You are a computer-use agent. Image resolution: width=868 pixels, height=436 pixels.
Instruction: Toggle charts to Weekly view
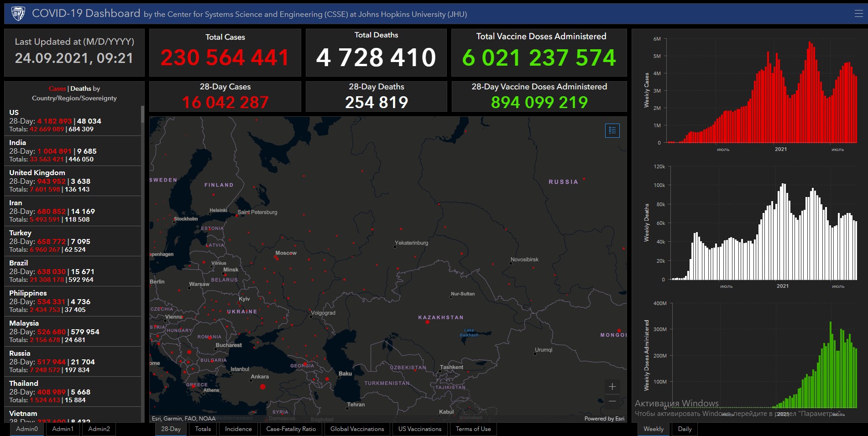(653, 429)
